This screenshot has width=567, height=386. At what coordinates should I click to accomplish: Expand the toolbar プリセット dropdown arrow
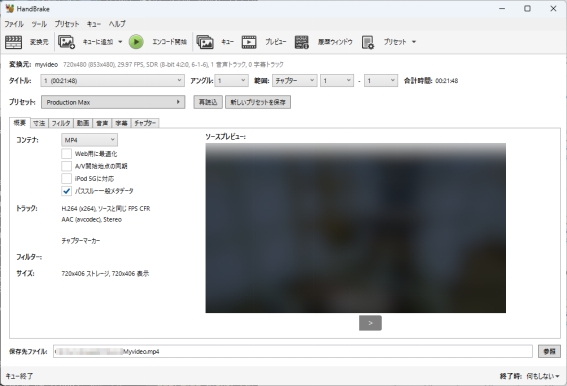pyautogui.click(x=414, y=42)
